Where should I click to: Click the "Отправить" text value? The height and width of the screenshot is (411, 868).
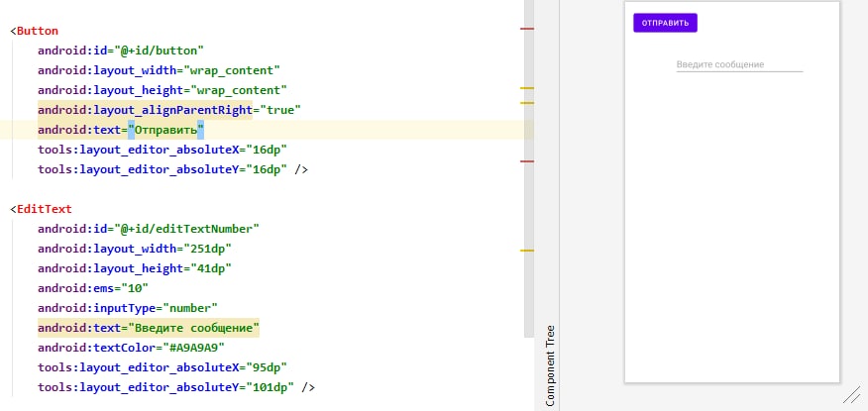[x=166, y=130]
